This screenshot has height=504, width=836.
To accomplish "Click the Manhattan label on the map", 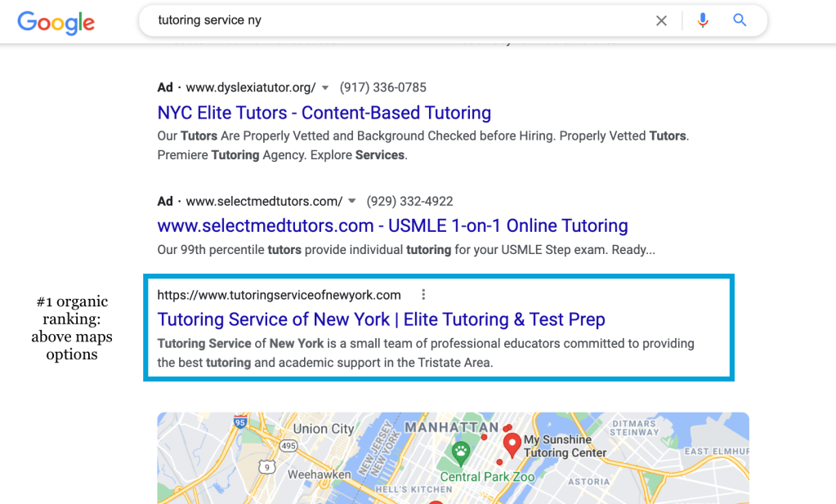I will (x=451, y=427).
